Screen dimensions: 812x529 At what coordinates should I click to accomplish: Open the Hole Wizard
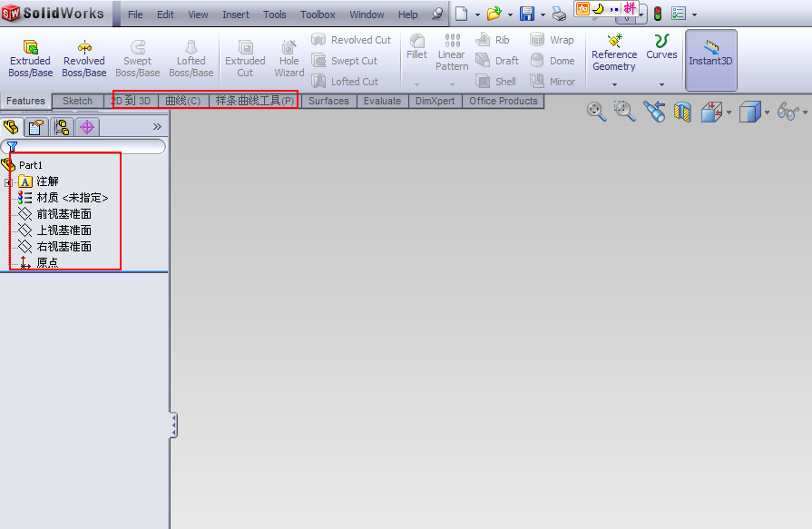click(x=289, y=59)
